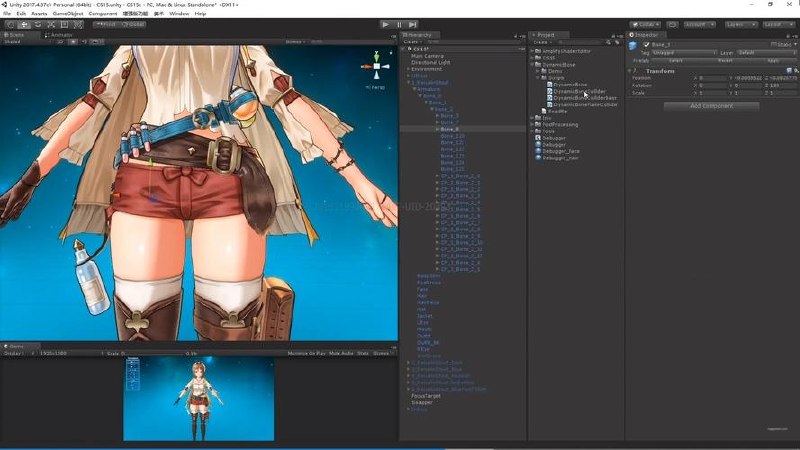The image size is (800, 450).
Task: Select the Rect transform tool
Action: click(64, 24)
